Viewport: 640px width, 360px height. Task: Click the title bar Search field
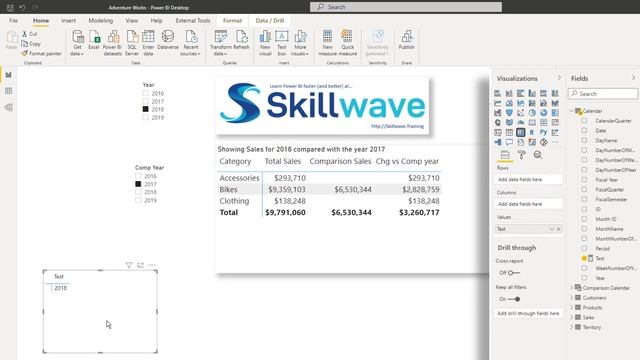406,7
